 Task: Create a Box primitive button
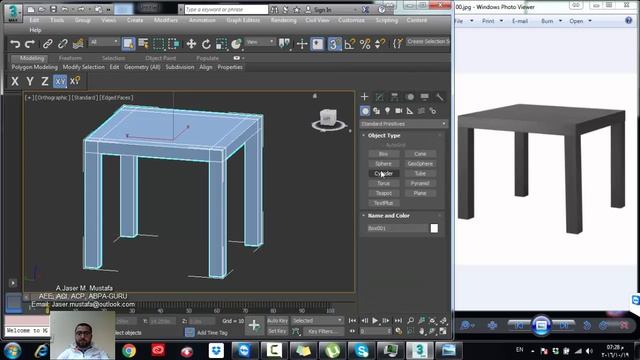(383, 154)
